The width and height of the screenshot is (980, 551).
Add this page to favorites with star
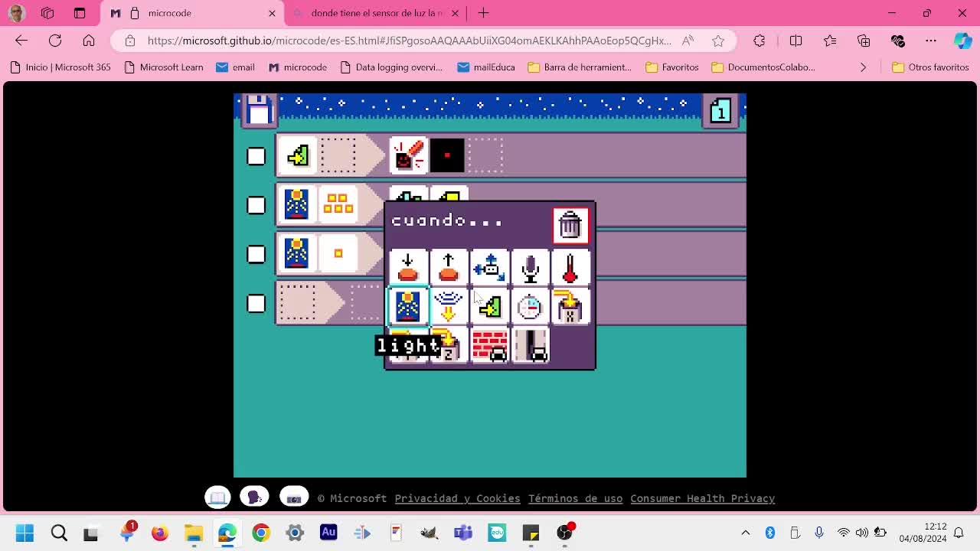[x=718, y=41]
